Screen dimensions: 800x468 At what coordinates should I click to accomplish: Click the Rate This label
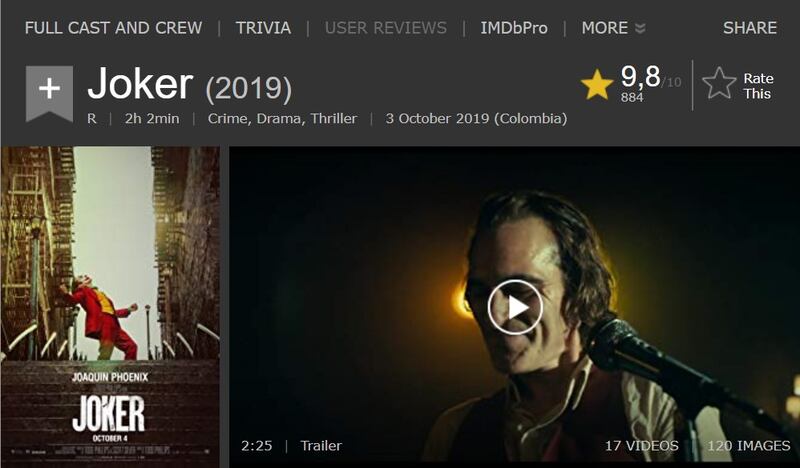pos(758,86)
